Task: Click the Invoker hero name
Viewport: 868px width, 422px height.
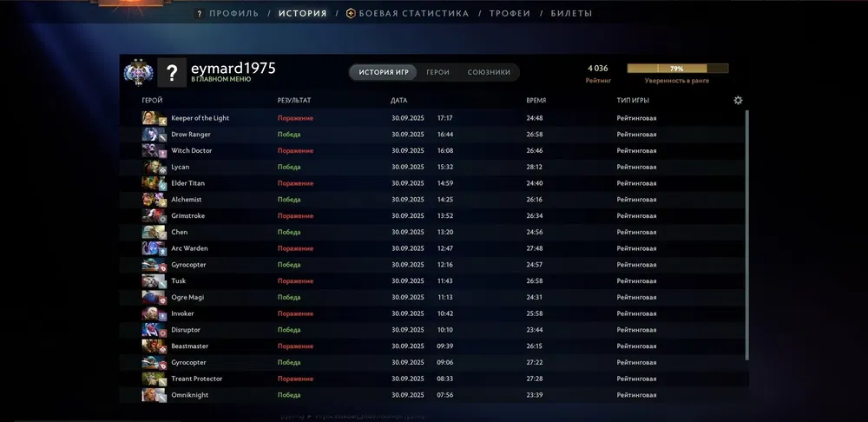Action: 182,313
